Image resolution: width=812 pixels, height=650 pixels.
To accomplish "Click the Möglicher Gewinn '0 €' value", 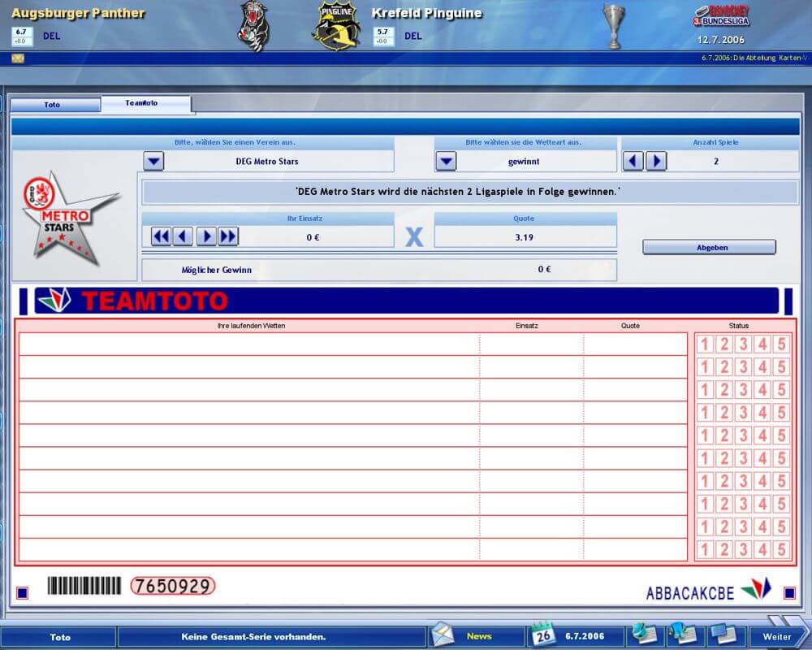I will click(544, 270).
